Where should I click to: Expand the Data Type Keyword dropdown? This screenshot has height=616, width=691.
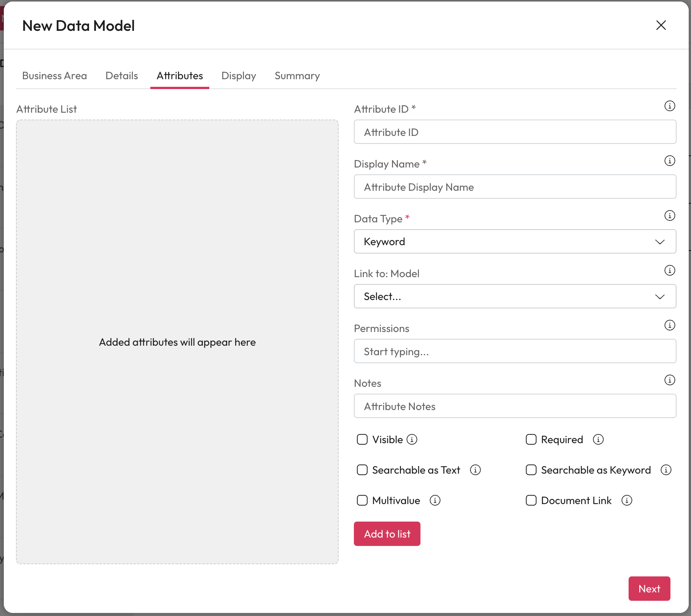[515, 242]
